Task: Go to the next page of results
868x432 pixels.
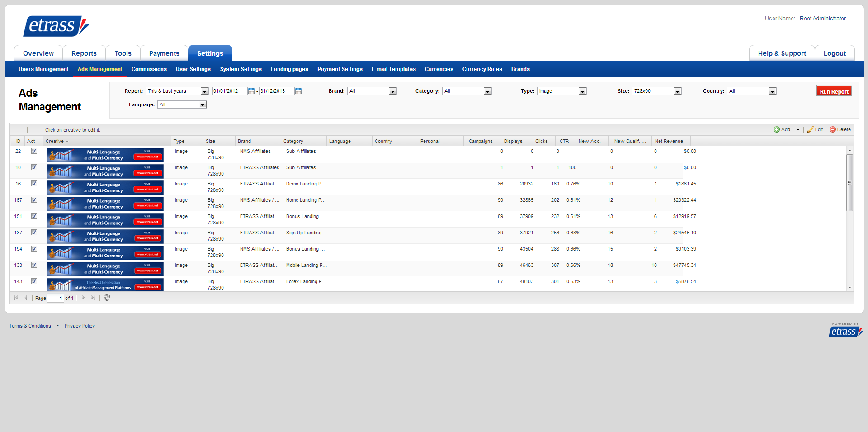Action: 83,298
